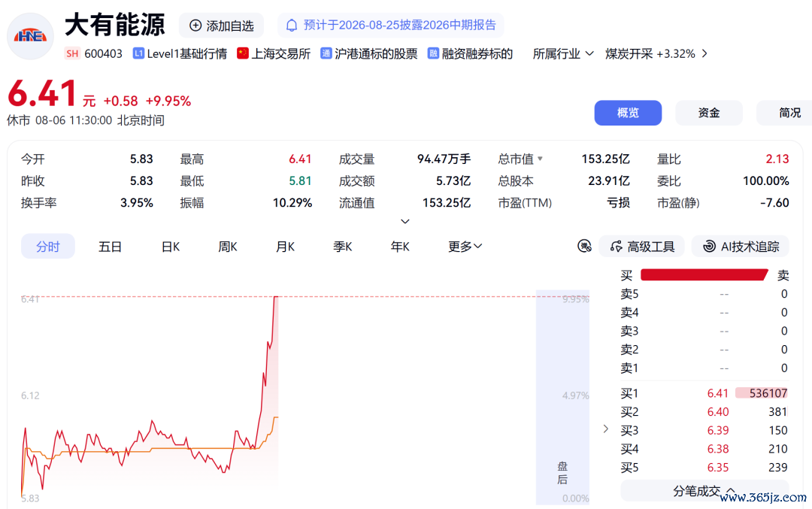The image size is (812, 509).
Task: Click 买1 volume 536107
Action: (768, 393)
